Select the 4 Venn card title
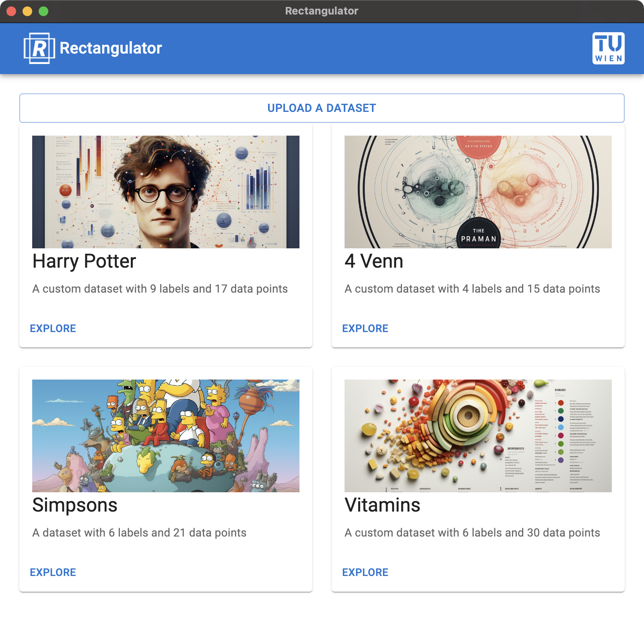This screenshot has height=644, width=644. pyautogui.click(x=374, y=262)
